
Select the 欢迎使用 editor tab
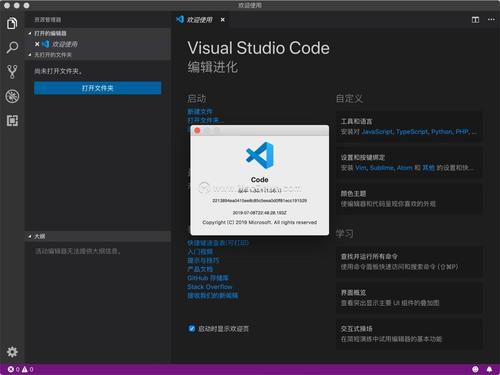click(199, 20)
